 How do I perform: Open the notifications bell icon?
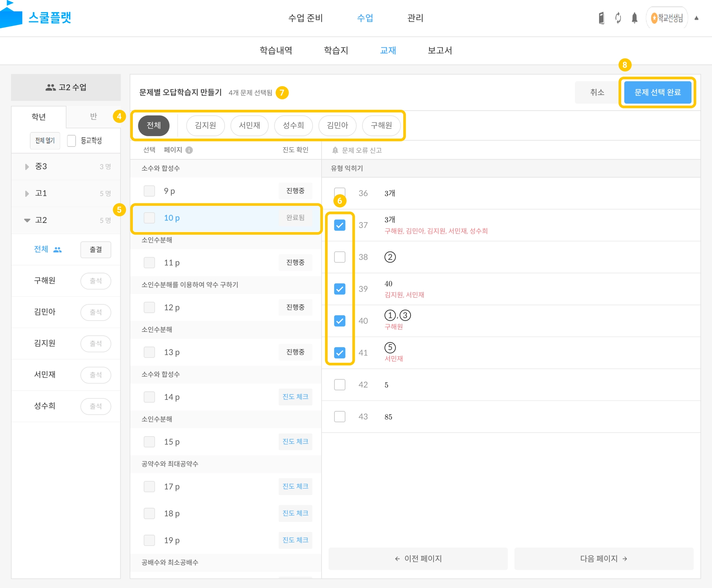point(634,18)
